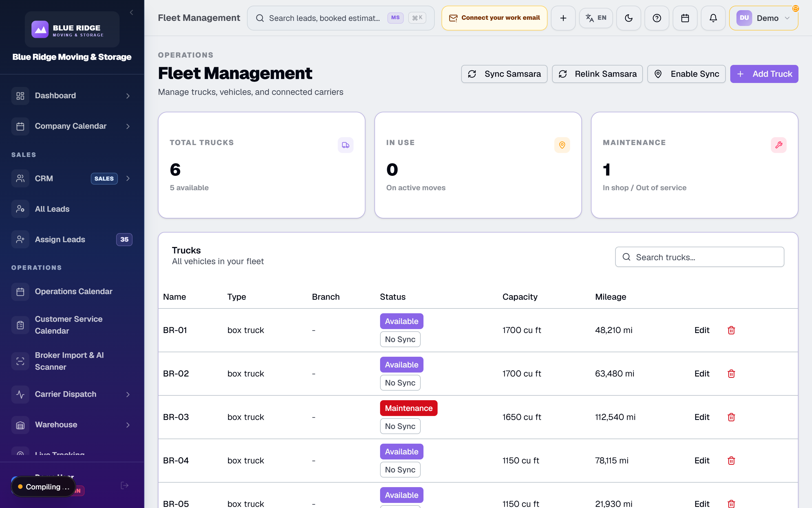Edit truck BR-04
Viewport: 812px width, 508px height.
click(701, 461)
